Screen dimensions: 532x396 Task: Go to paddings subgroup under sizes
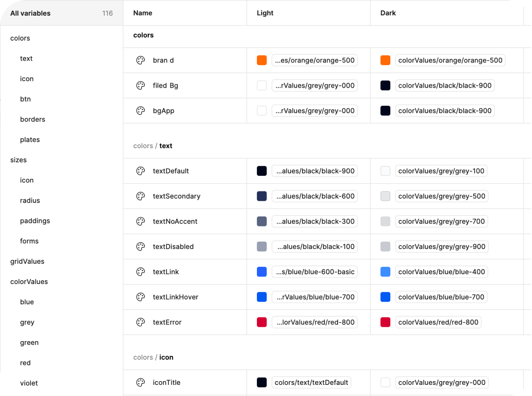[x=35, y=221]
